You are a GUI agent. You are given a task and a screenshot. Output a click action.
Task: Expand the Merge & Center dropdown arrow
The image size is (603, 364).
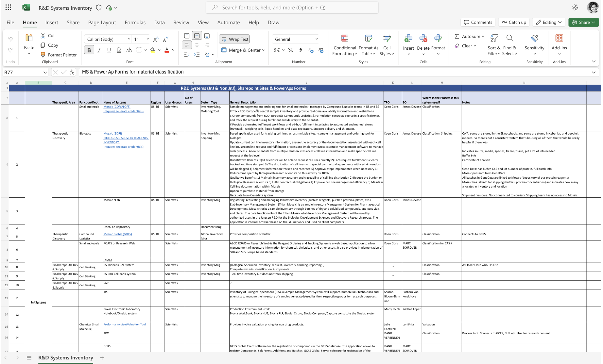coord(263,50)
